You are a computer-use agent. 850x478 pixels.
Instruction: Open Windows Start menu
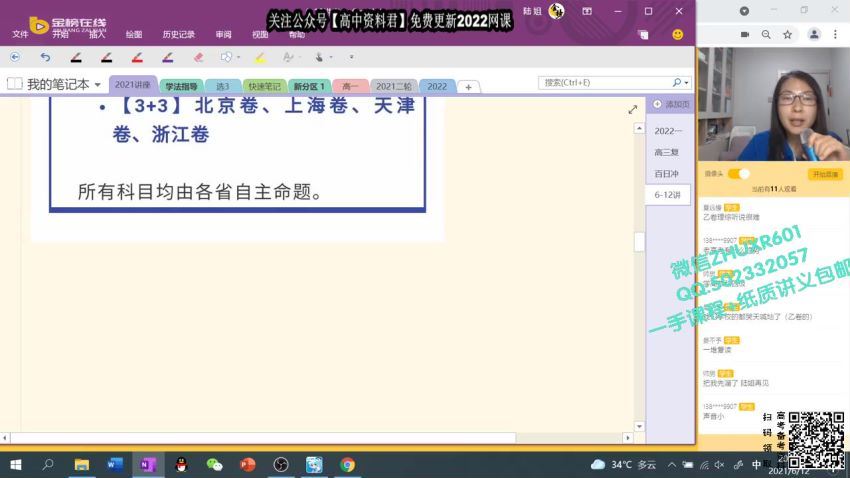tap(16, 464)
